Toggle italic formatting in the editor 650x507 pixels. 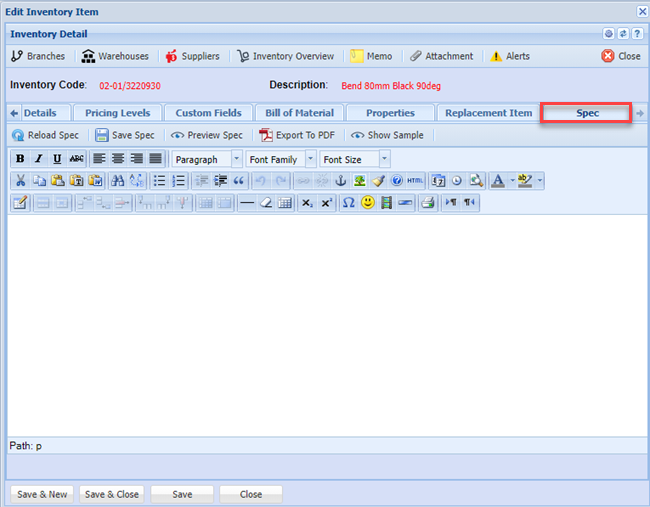click(38, 159)
